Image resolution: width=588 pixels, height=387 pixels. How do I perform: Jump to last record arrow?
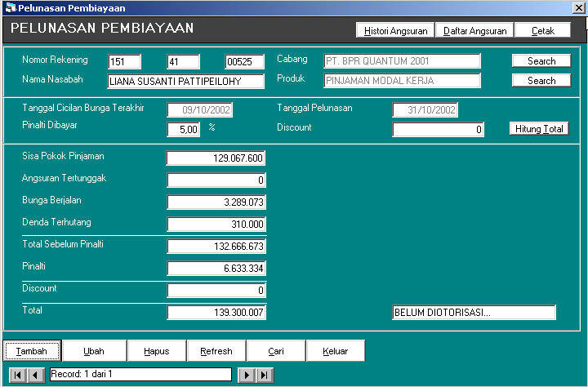pyautogui.click(x=265, y=375)
